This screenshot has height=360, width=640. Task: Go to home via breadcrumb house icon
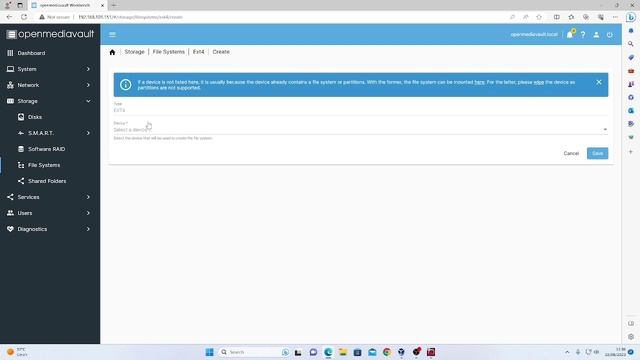[x=112, y=52]
